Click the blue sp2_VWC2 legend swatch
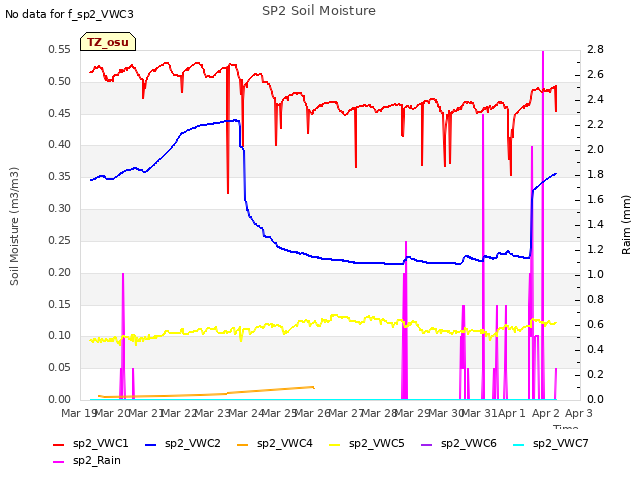The height and width of the screenshot is (480, 640). tap(151, 444)
